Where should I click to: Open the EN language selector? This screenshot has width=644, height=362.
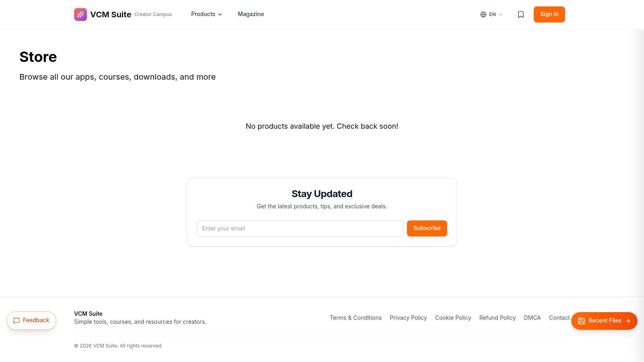point(492,14)
